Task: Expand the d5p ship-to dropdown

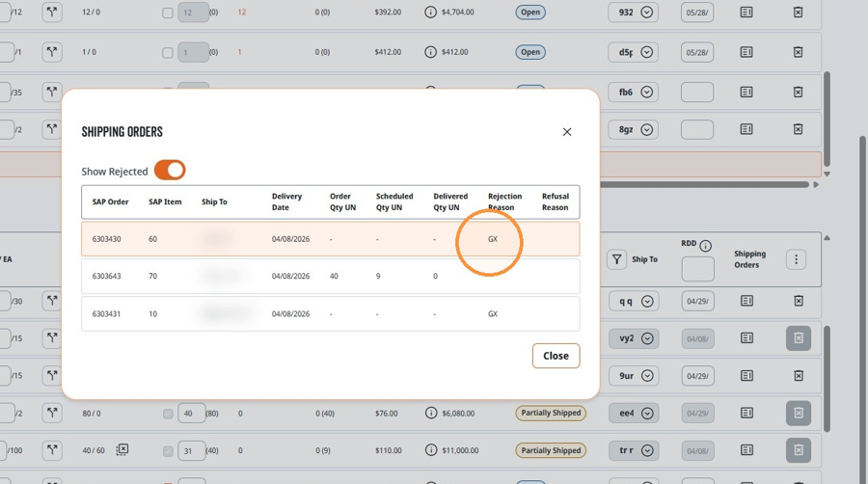Action: (x=646, y=52)
